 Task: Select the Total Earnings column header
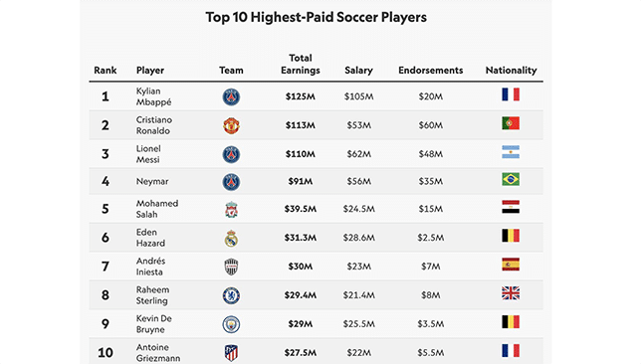pyautogui.click(x=300, y=64)
